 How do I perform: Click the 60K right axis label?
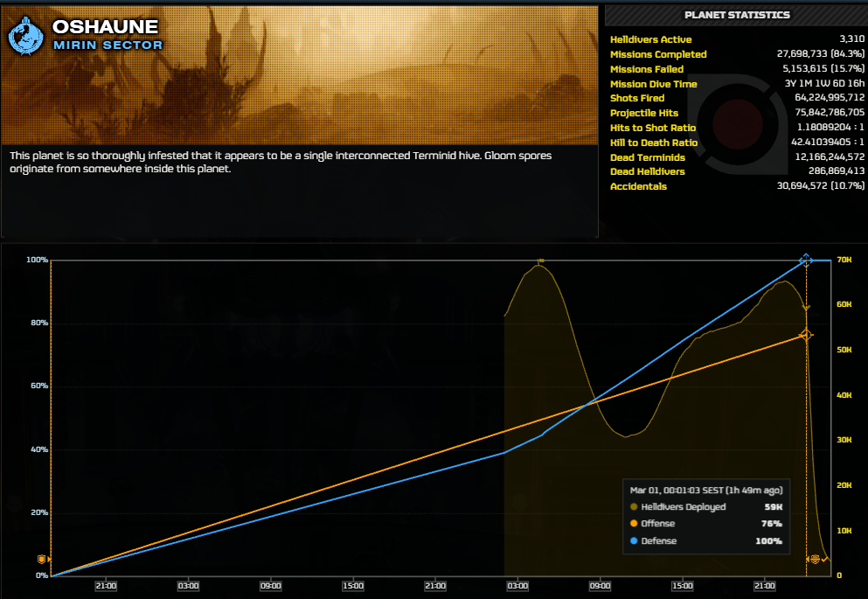coord(844,304)
